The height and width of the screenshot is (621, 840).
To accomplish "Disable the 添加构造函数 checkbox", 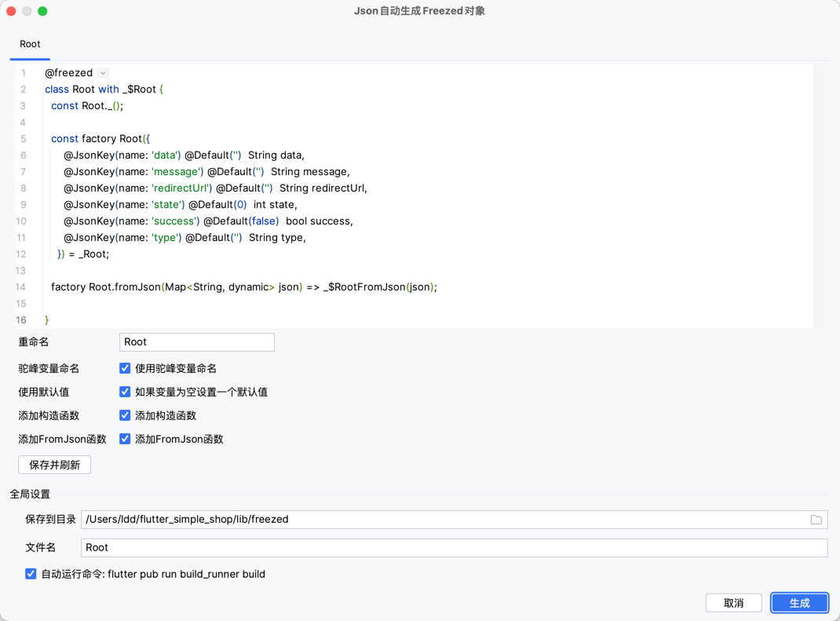I will pos(125,415).
